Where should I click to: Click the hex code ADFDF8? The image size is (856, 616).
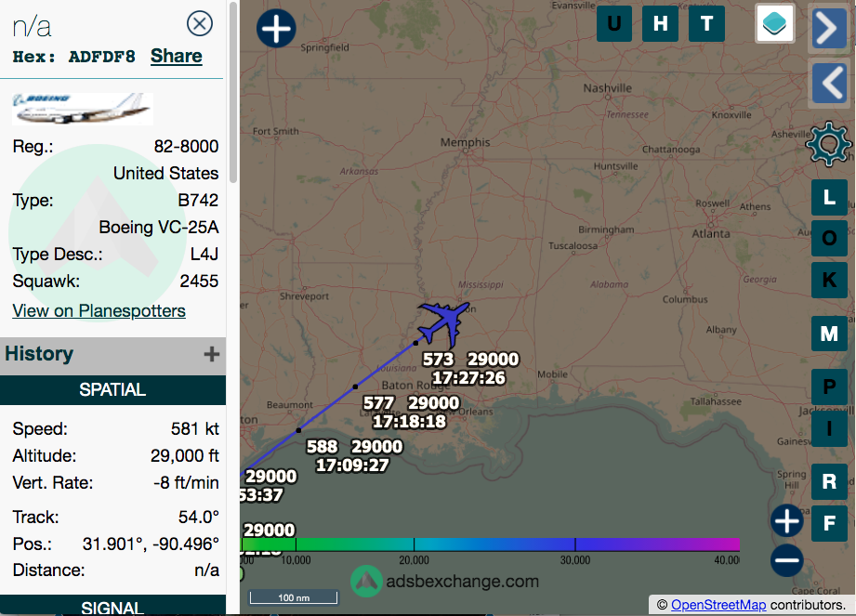pos(102,57)
